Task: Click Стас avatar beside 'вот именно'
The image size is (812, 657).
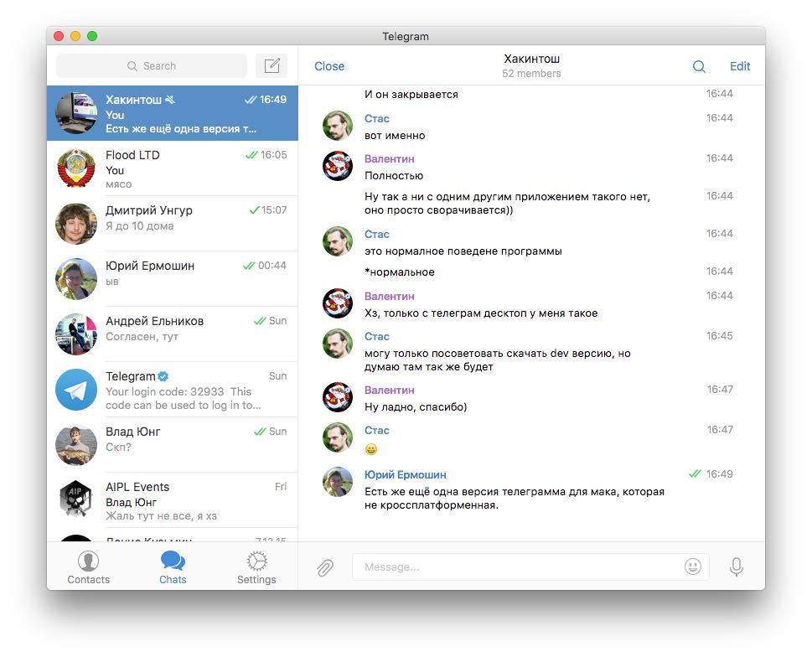Action: click(338, 126)
